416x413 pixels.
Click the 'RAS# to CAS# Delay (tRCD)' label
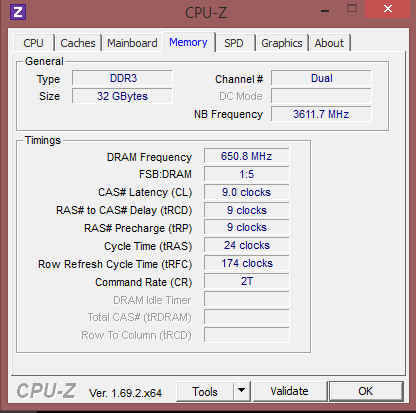[x=124, y=210]
